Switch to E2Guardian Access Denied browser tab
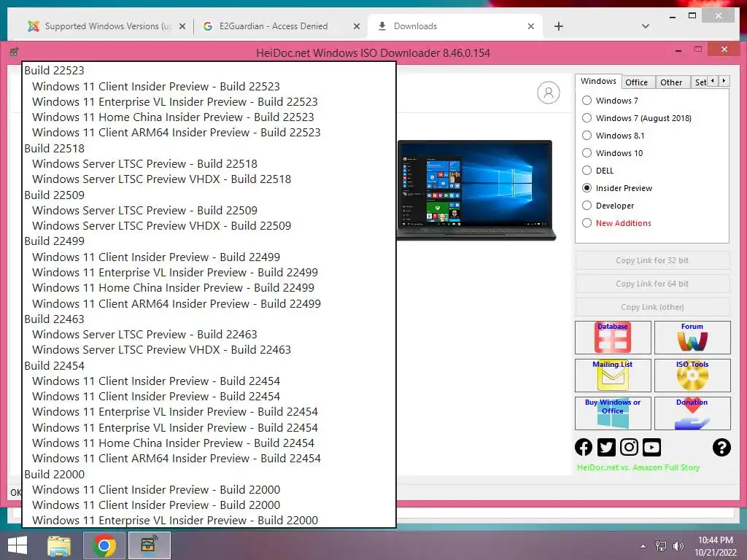Image resolution: width=747 pixels, height=560 pixels. point(280,26)
